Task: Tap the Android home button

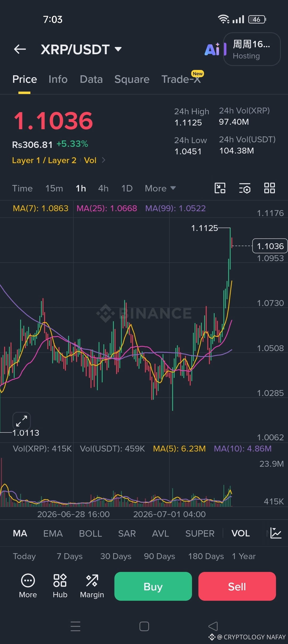Action: pyautogui.click(x=144, y=626)
